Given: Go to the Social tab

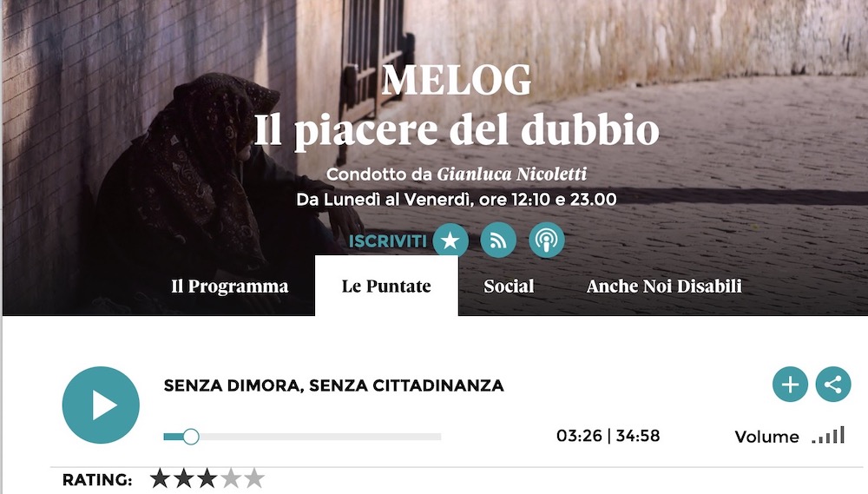Looking at the screenshot, I should (509, 287).
